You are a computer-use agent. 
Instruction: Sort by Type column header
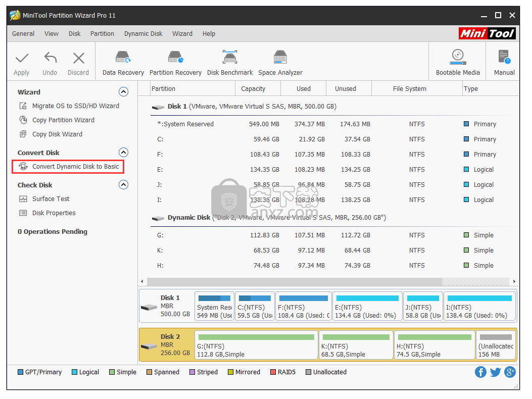[490, 88]
